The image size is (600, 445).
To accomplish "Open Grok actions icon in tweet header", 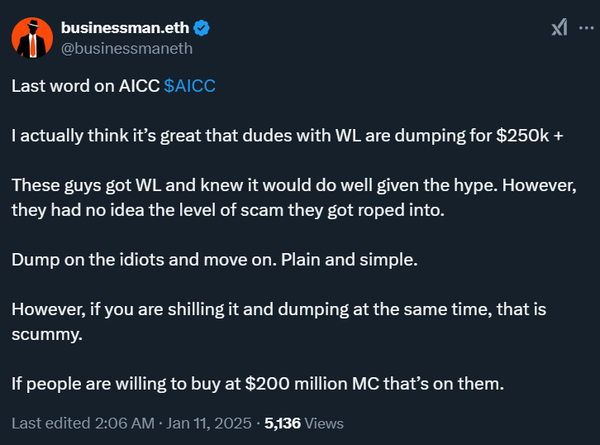I will coord(560,29).
